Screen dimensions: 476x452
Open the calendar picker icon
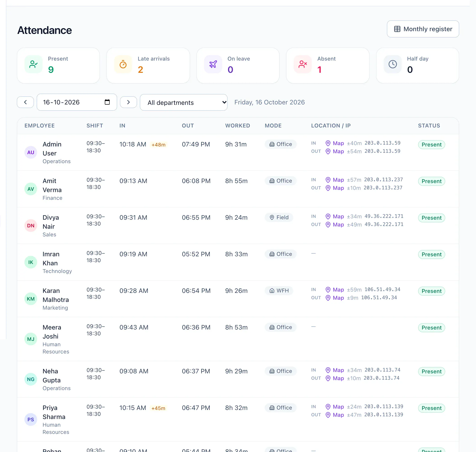click(107, 102)
